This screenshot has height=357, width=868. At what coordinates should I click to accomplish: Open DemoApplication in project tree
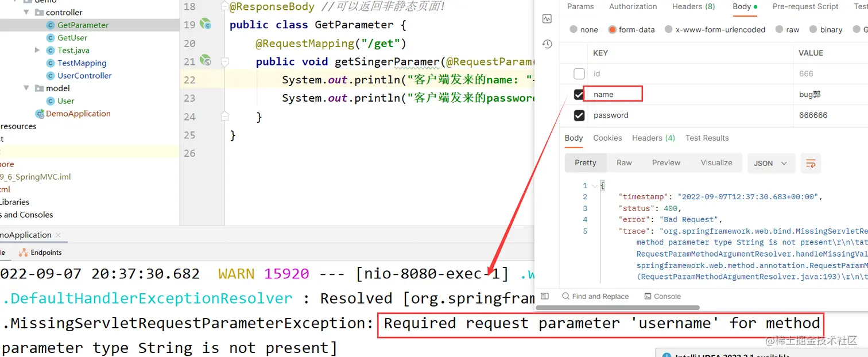[x=78, y=114]
